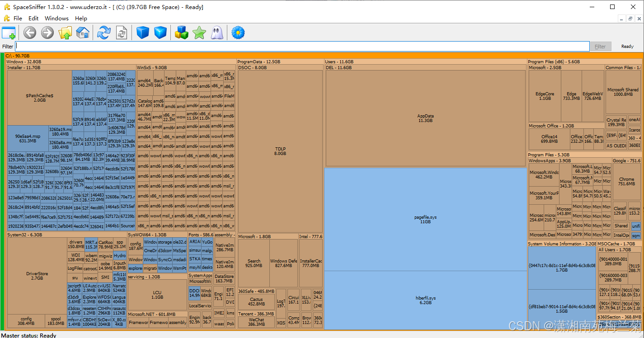Select the Office14 699.8MB block
Image resolution: width=644 pixels, height=338 pixels.
[549, 139]
